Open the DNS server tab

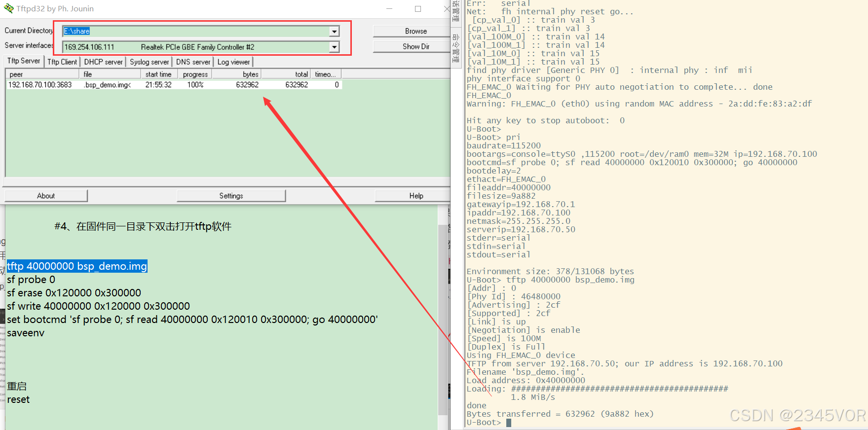pyautogui.click(x=193, y=62)
